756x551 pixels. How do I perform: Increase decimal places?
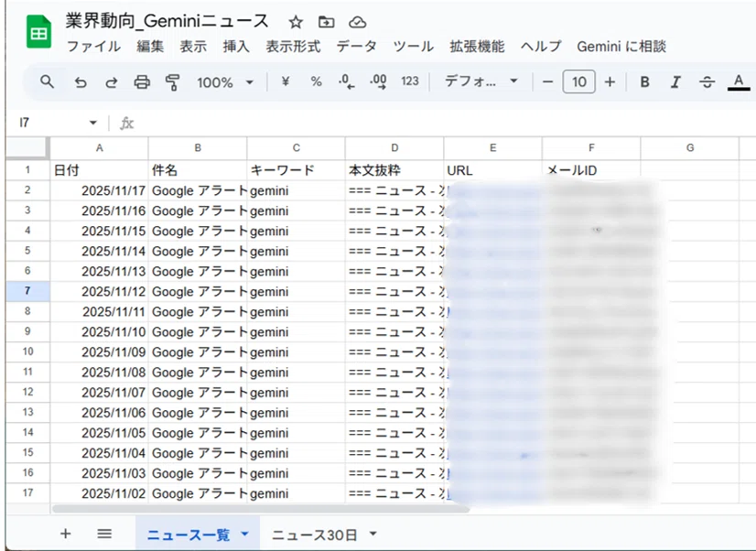tap(379, 81)
